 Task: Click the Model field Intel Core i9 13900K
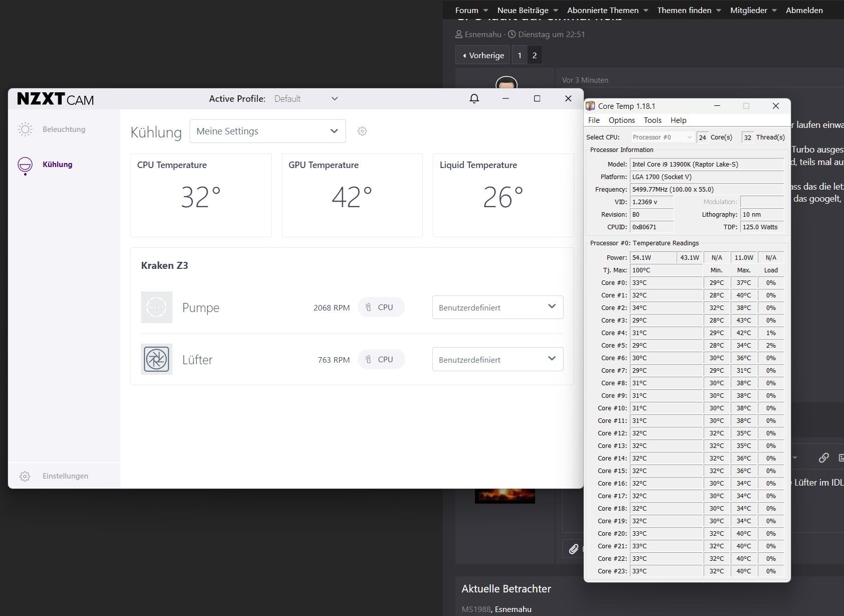tap(707, 164)
